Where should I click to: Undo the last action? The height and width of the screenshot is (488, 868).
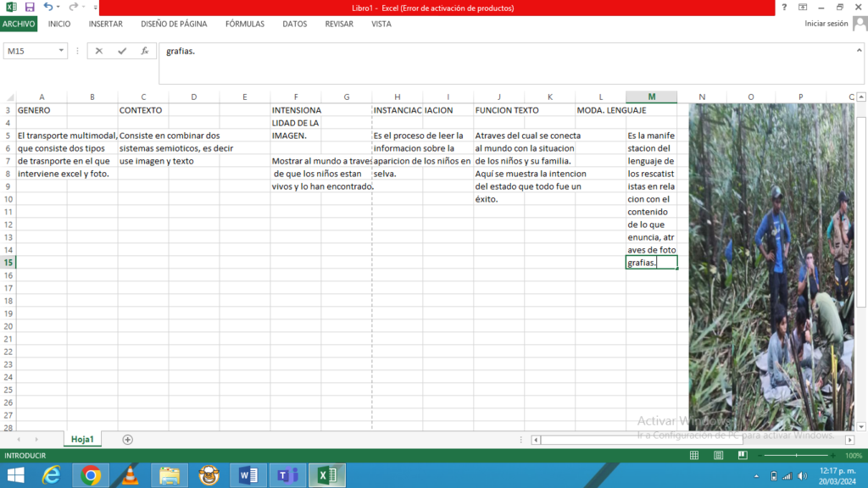point(47,8)
